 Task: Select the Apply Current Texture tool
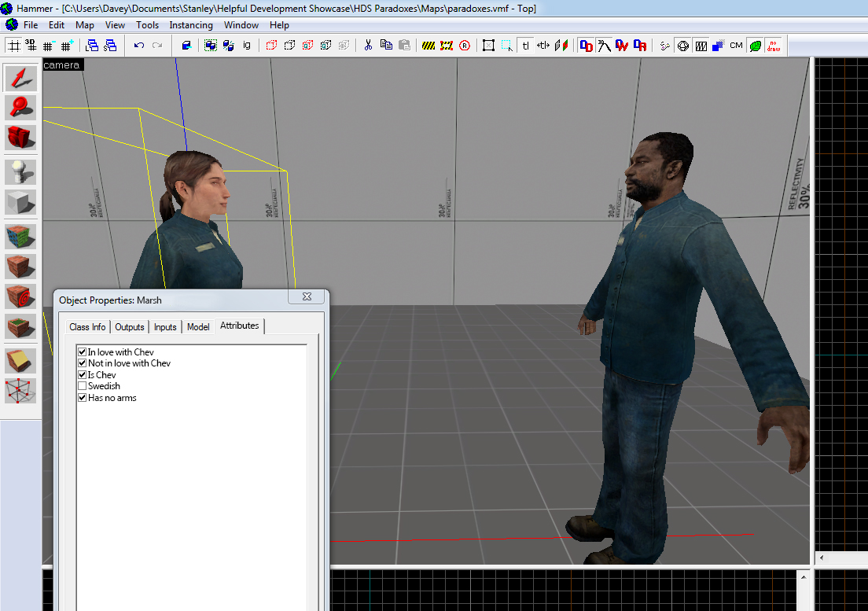(20, 267)
